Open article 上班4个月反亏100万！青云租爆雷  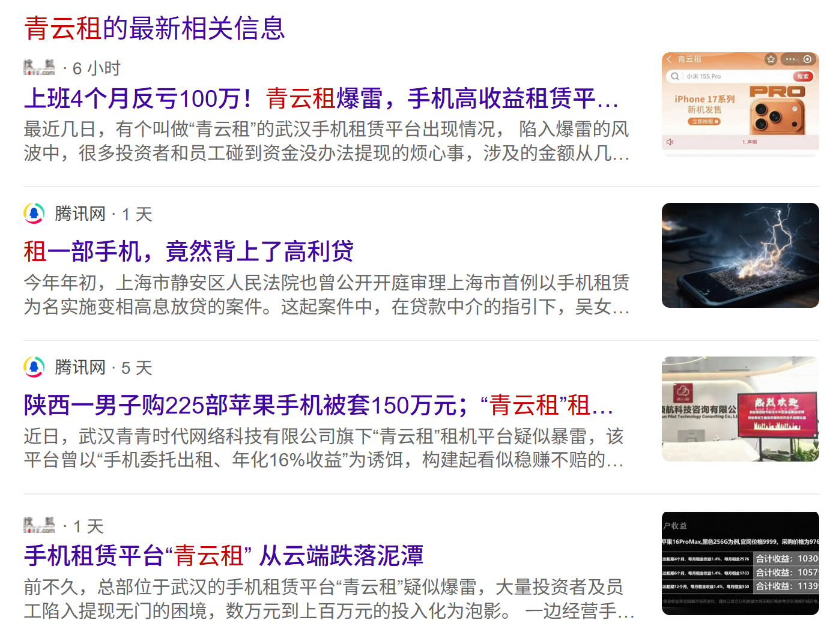point(321,98)
